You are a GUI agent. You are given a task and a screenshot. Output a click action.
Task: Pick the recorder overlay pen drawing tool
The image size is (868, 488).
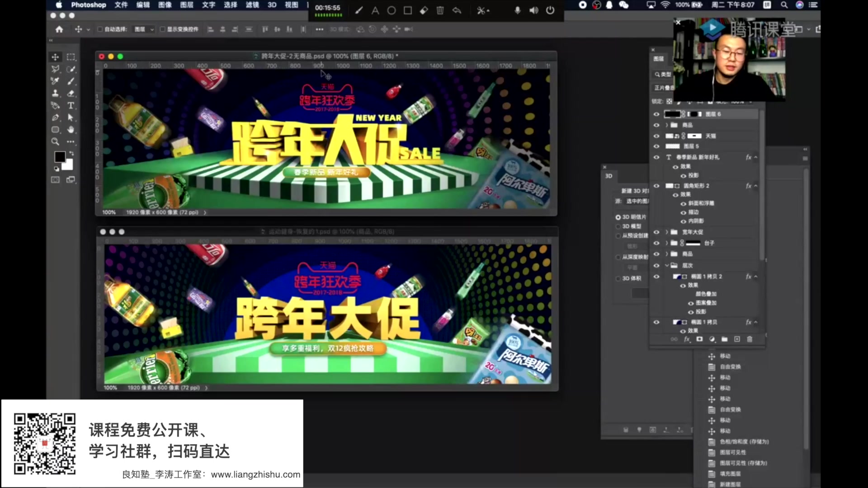[x=359, y=10]
